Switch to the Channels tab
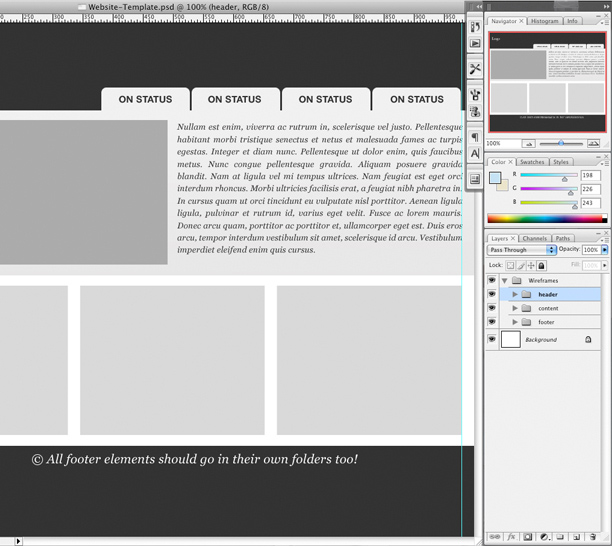The width and height of the screenshot is (612, 547). pos(534,238)
